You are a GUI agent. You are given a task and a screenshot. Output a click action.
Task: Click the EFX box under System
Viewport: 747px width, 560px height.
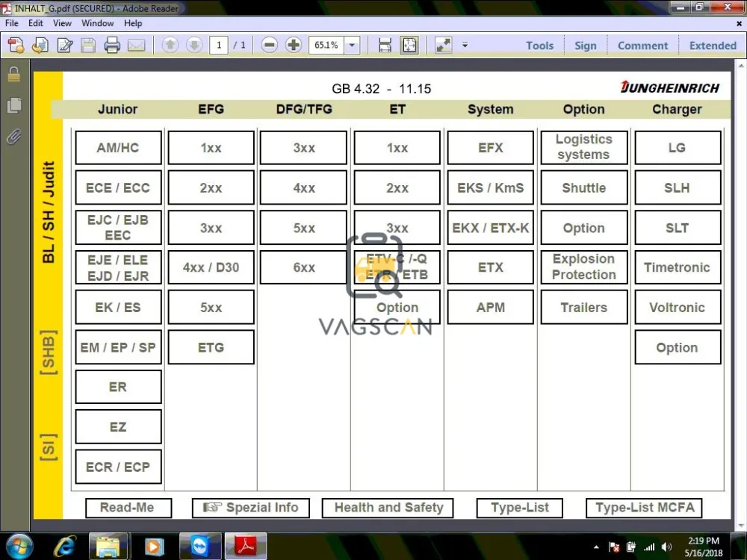pos(491,148)
